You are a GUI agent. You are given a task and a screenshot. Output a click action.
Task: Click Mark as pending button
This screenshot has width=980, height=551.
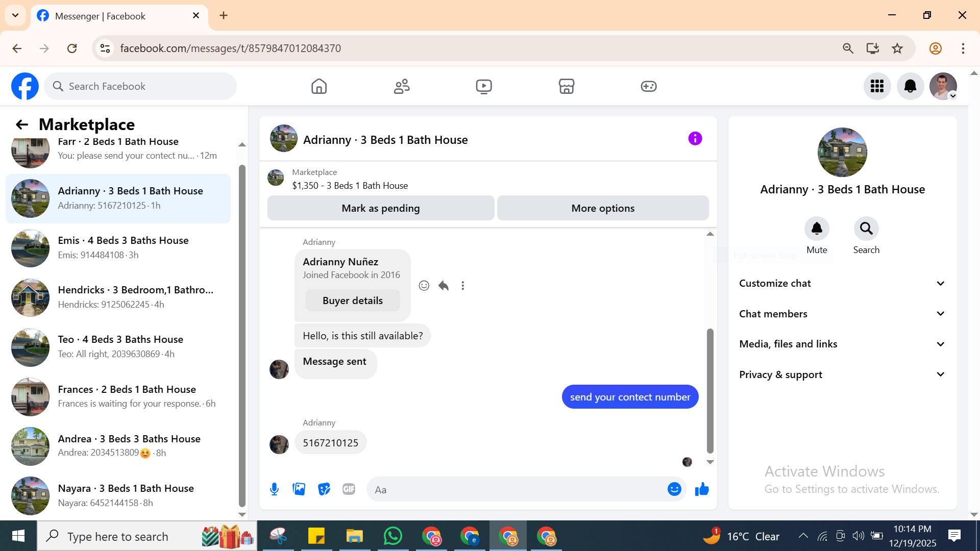point(380,208)
